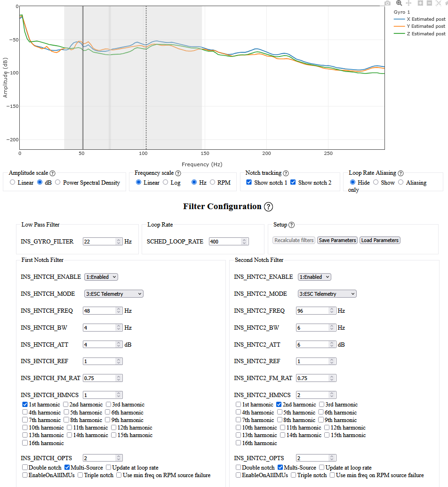Expand the INS_HNTC2_MODE ESC Telemetry dropdown
Screen dimensions: 448x487
click(327, 294)
